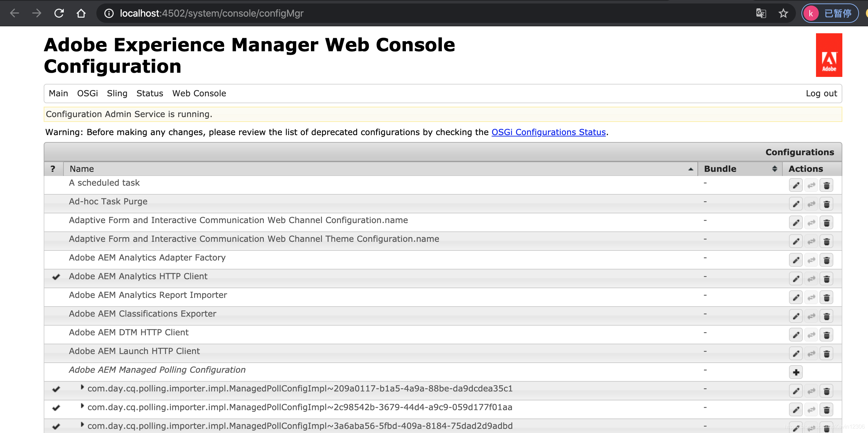This screenshot has height=433, width=868.
Task: Delete Adobe AEM Analytics Adapter Factory
Action: [826, 260]
